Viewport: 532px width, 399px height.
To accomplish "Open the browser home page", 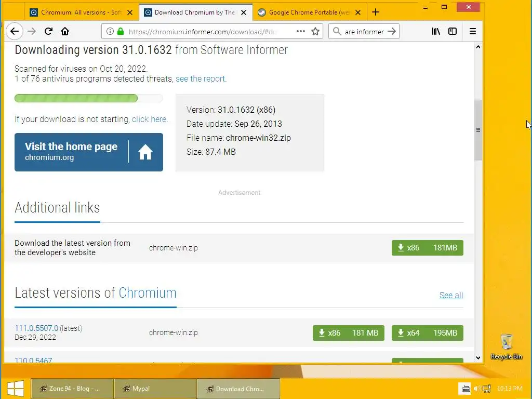I will [x=65, y=32].
